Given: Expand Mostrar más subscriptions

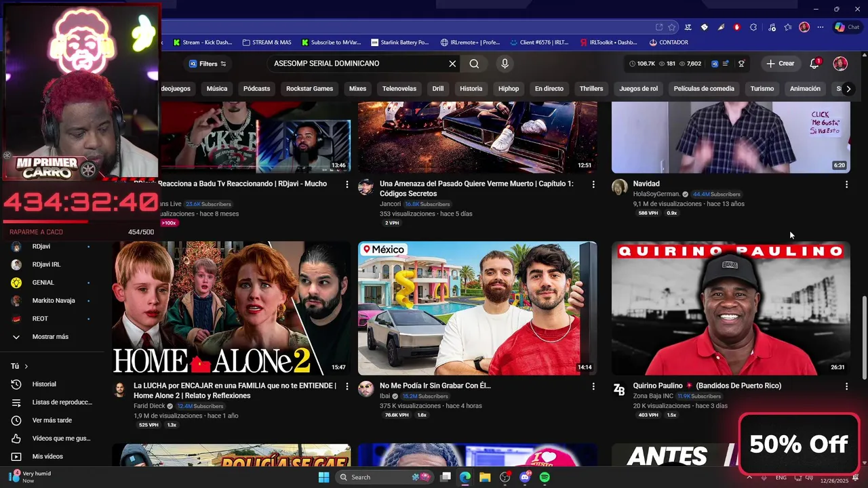Looking at the screenshot, I should pyautogui.click(x=52, y=337).
